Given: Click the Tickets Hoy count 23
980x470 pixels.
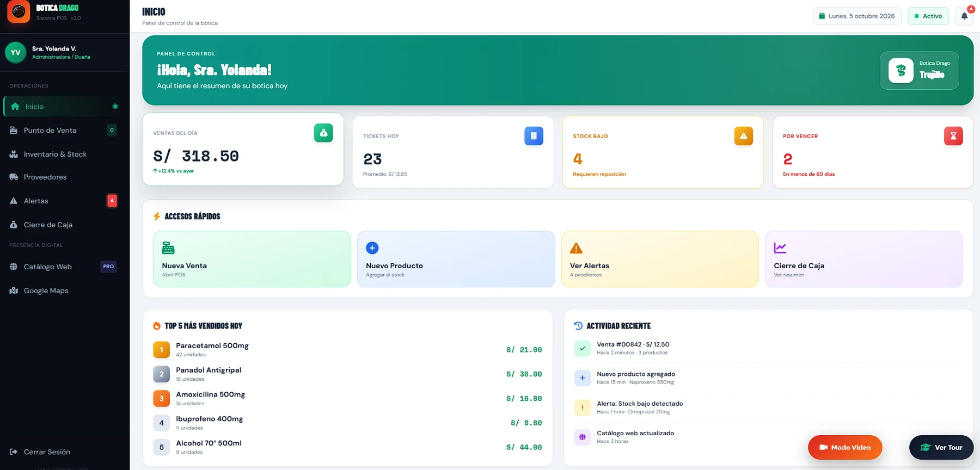Looking at the screenshot, I should (372, 159).
